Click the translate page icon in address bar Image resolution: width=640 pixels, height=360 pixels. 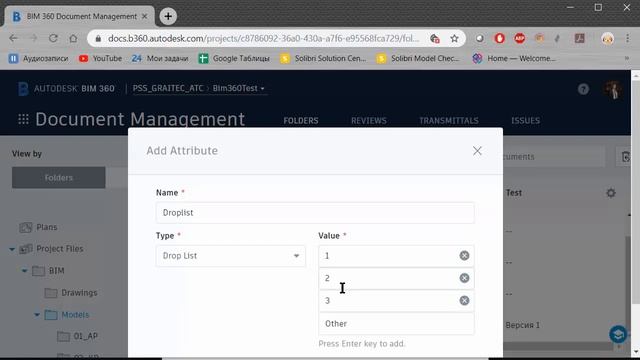(x=435, y=38)
